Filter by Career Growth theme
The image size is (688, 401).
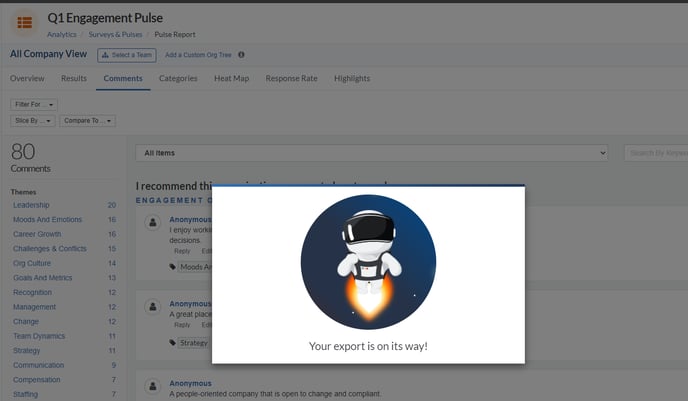point(37,234)
